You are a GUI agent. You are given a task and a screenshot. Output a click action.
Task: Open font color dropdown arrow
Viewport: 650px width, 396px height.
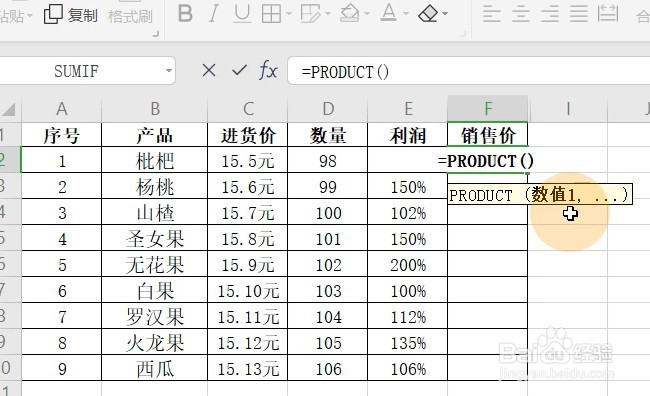click(x=406, y=14)
